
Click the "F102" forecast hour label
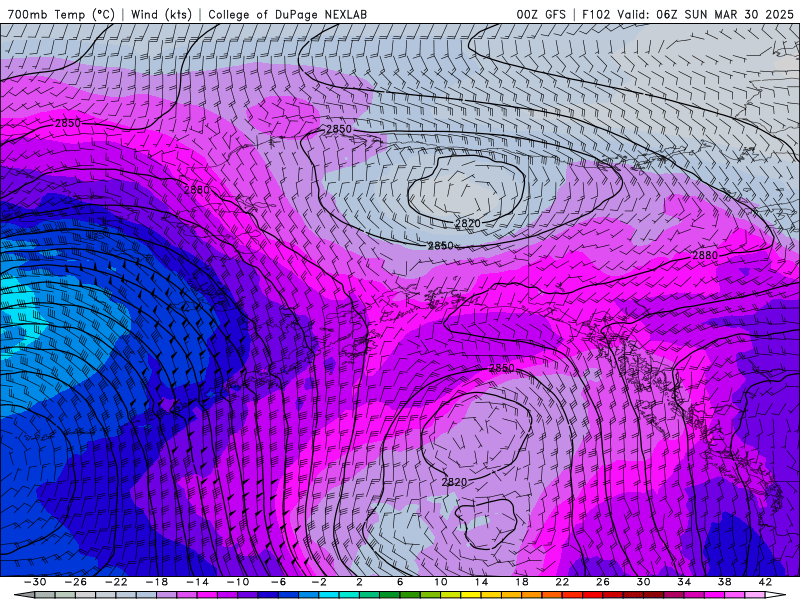596,14
